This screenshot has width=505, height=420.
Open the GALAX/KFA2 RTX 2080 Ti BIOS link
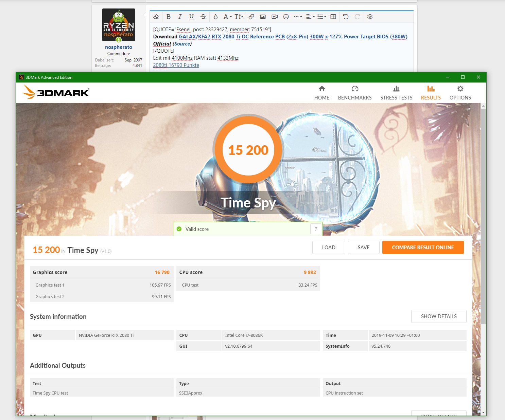click(293, 37)
